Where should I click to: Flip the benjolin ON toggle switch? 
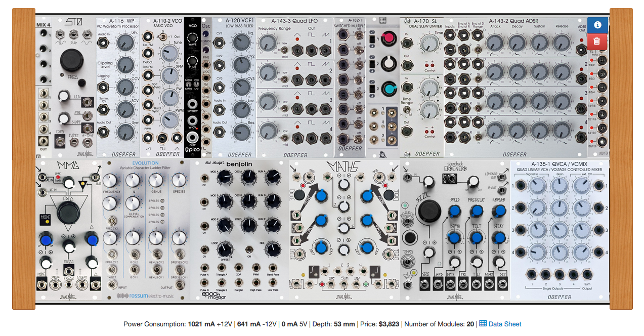click(x=248, y=249)
